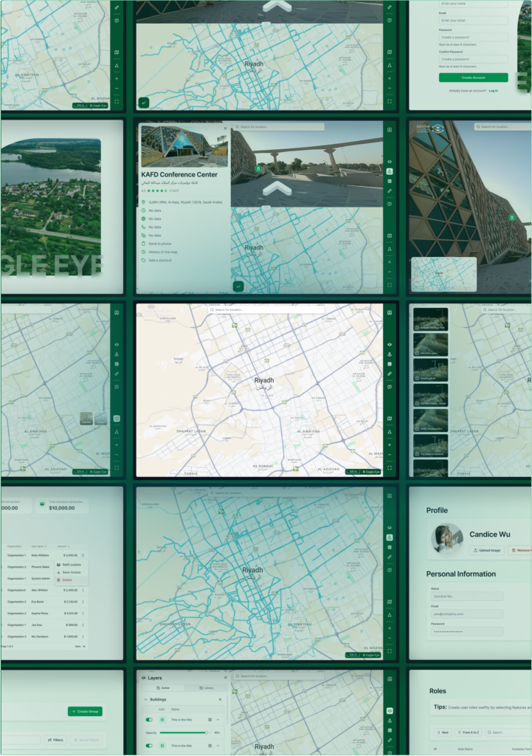Click the green return arrow below KAFD street view

(x=238, y=286)
